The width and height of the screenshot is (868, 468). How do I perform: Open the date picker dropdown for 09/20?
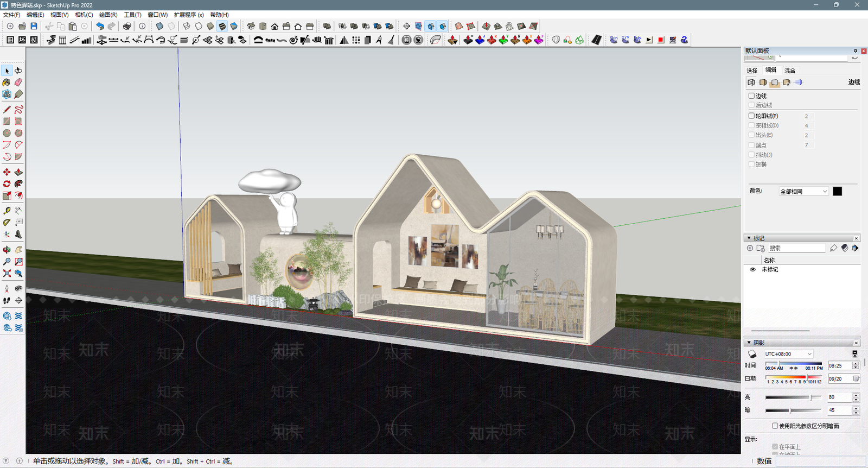(x=856, y=379)
